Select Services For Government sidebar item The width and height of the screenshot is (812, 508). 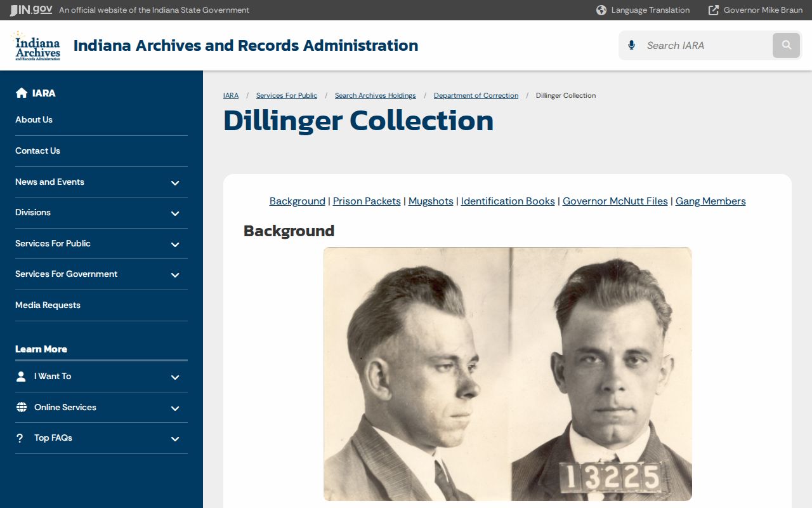point(66,274)
